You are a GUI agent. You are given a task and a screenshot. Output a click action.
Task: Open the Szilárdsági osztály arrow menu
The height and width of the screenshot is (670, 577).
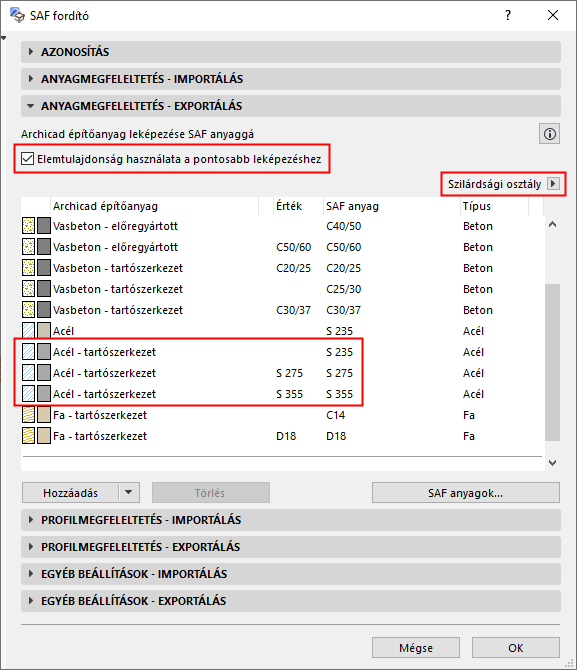[553, 184]
